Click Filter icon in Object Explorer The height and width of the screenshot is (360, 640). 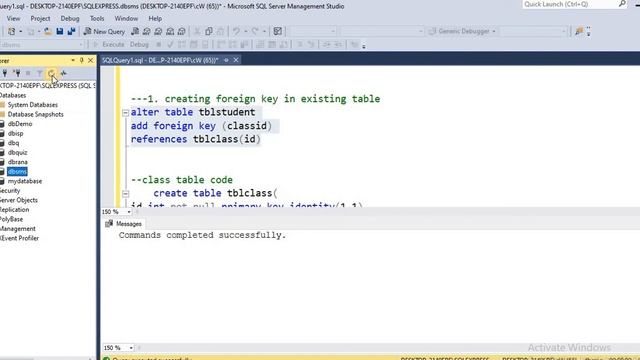[40, 73]
